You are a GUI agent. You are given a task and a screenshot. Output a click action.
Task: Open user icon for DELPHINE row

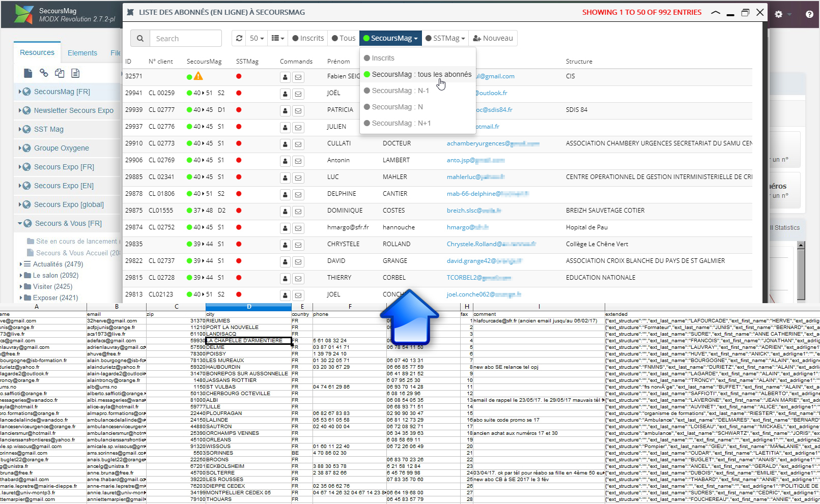[x=285, y=195]
